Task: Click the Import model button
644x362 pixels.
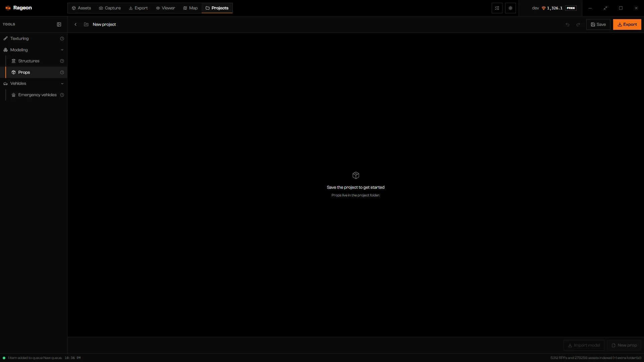Action: 584,345
